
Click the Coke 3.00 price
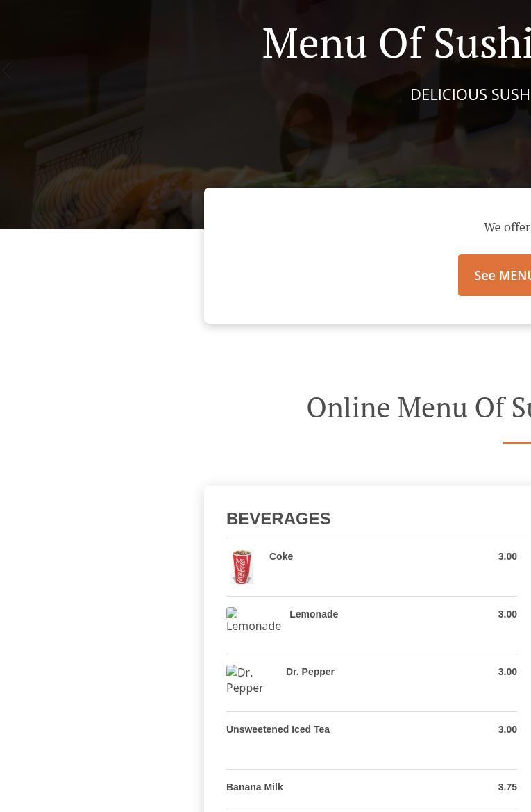pyautogui.click(x=507, y=556)
